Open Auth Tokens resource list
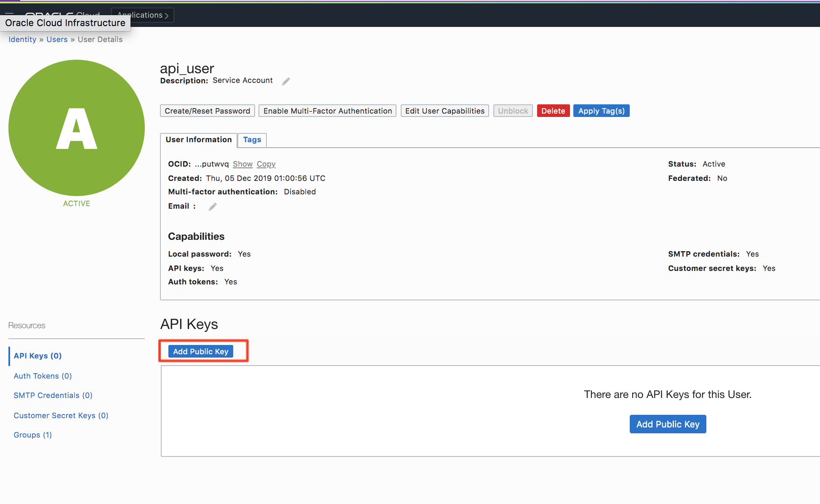 click(x=43, y=376)
